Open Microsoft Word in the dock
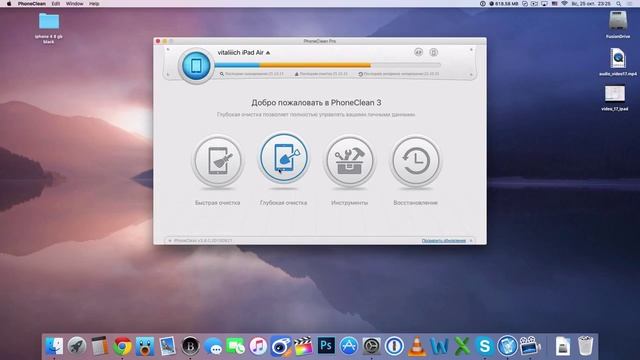 tap(439, 346)
